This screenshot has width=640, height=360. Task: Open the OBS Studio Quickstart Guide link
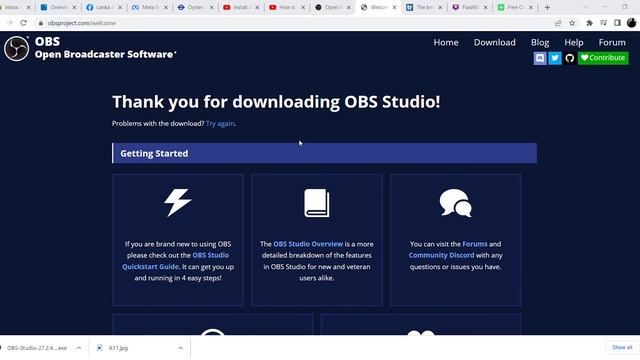[x=176, y=261]
